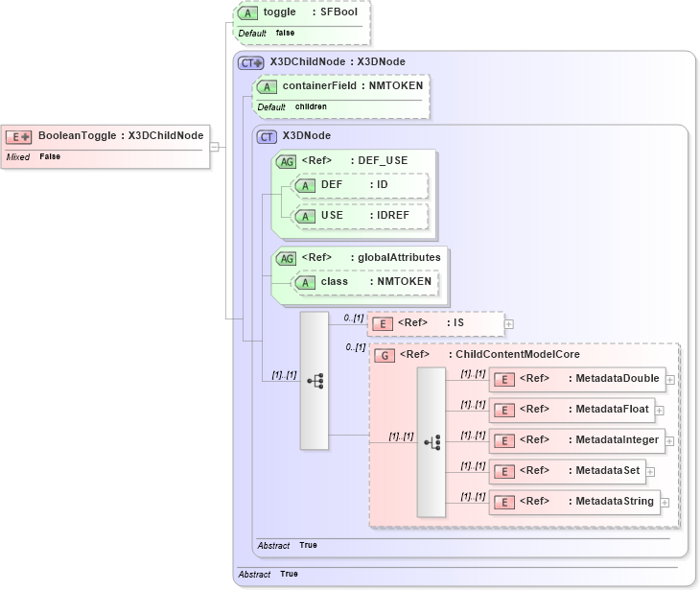Select the globalAttributes reference label
Image resolution: width=700 pixels, height=590 pixels.
[371, 257]
